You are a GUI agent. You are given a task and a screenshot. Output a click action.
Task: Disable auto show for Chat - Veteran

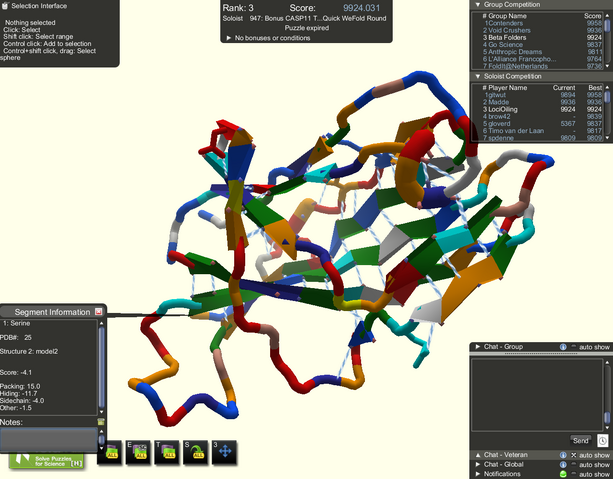[574, 455]
